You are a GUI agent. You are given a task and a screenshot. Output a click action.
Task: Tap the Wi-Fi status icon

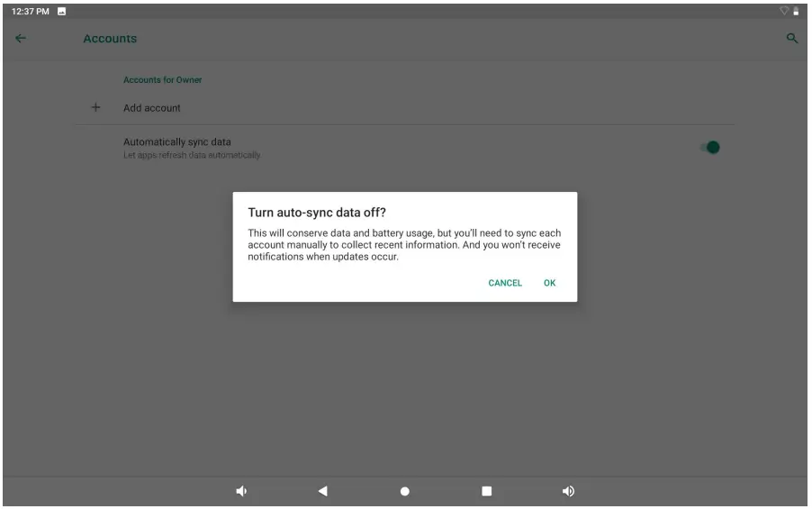(x=784, y=11)
